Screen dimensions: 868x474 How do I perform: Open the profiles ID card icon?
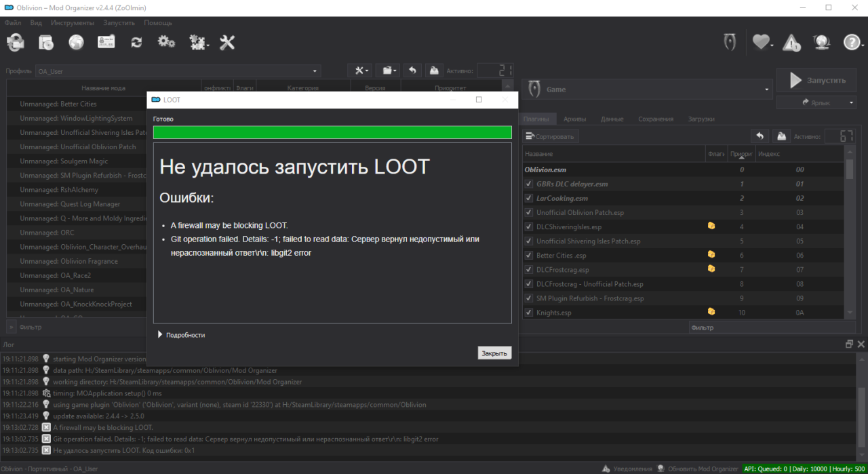pyautogui.click(x=106, y=42)
